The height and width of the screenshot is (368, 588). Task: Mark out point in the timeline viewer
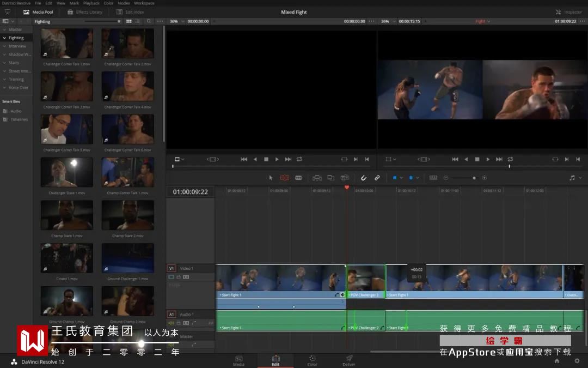tap(578, 159)
